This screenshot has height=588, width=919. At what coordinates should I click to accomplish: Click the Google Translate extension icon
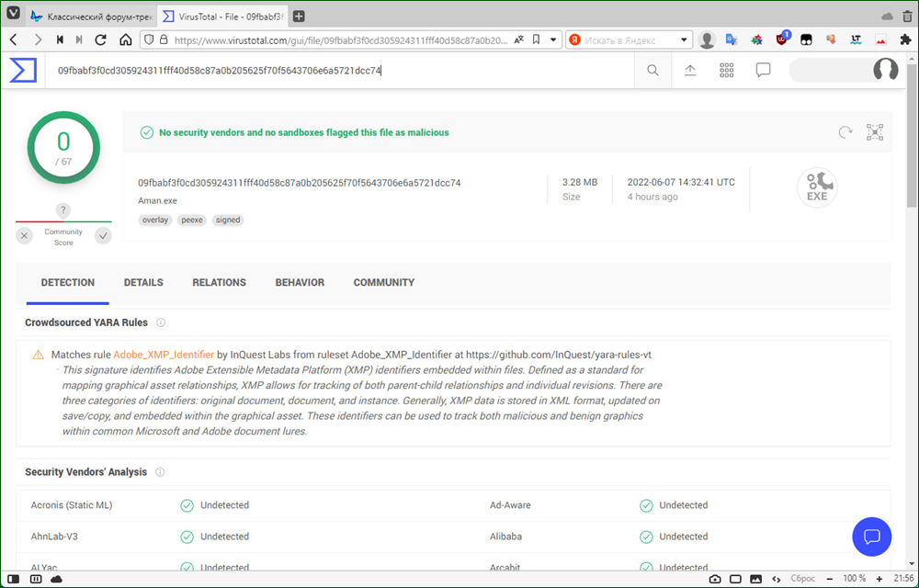pos(731,40)
